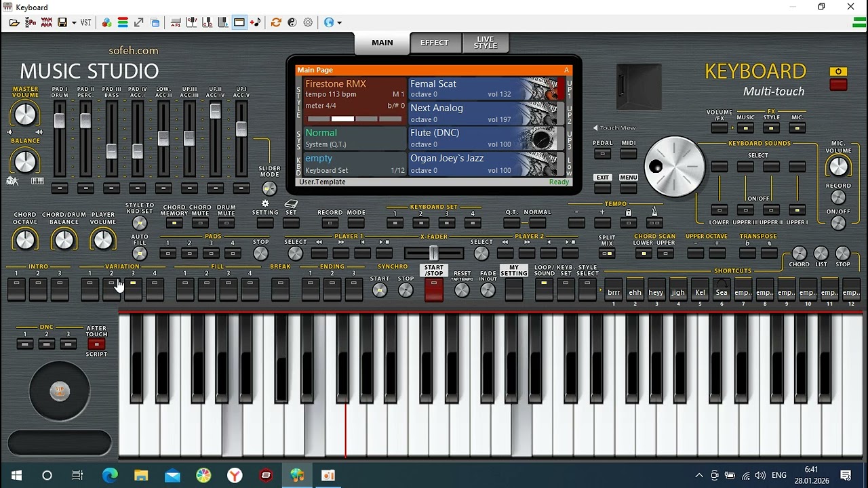Click the Master Volume knob
868x488 pixels.
25,114
